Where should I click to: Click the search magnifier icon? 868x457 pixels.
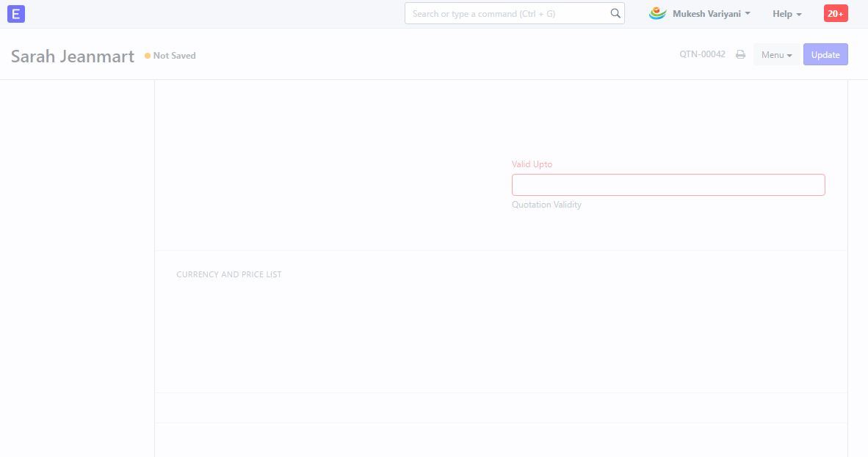click(x=615, y=13)
